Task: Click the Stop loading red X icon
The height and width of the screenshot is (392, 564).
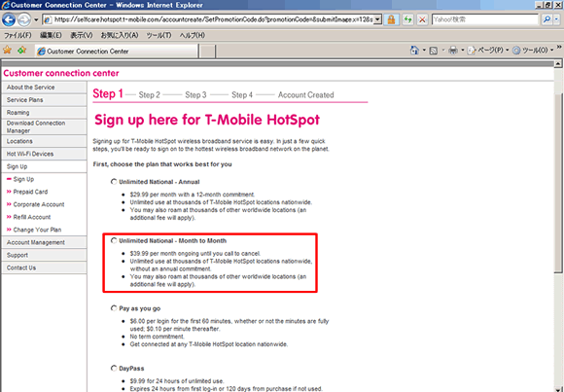Action: point(422,19)
